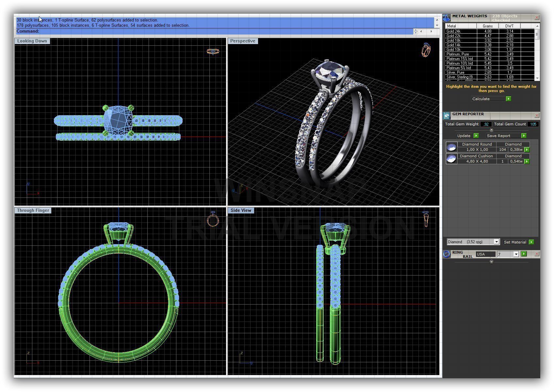Click the Ring Rail circle icon
Viewport: 554px width, 392px height.
click(x=447, y=254)
